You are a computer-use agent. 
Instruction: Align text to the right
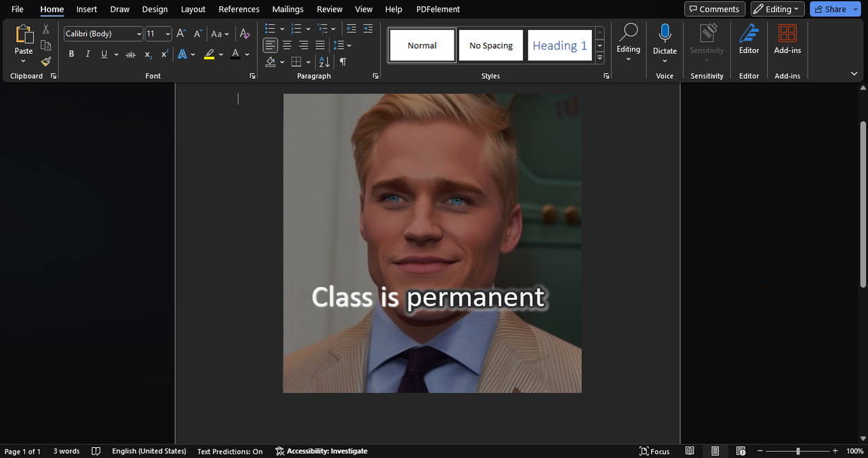(x=303, y=45)
